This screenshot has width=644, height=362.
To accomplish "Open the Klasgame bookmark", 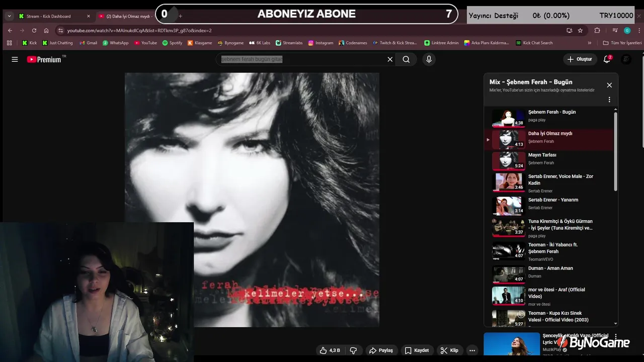I will [200, 43].
